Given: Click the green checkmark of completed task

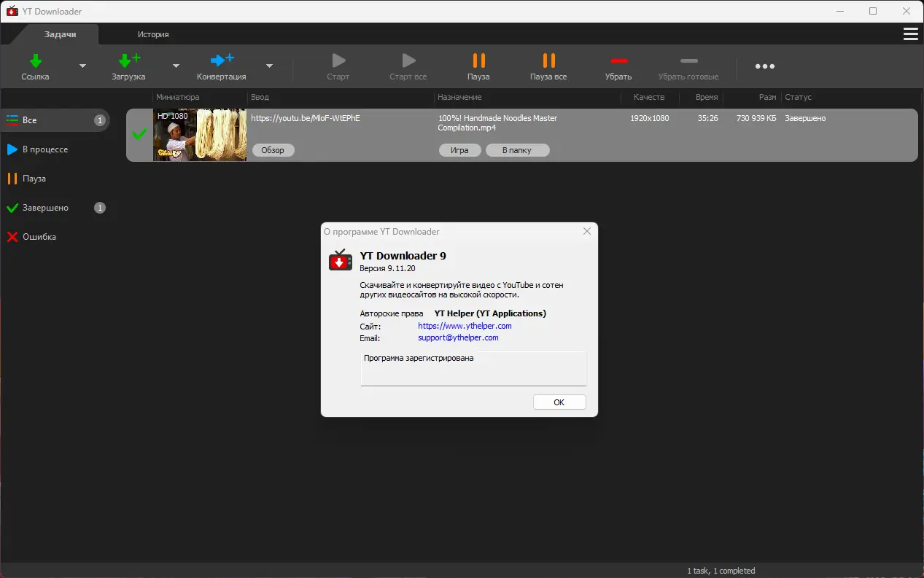Looking at the screenshot, I should tap(139, 134).
